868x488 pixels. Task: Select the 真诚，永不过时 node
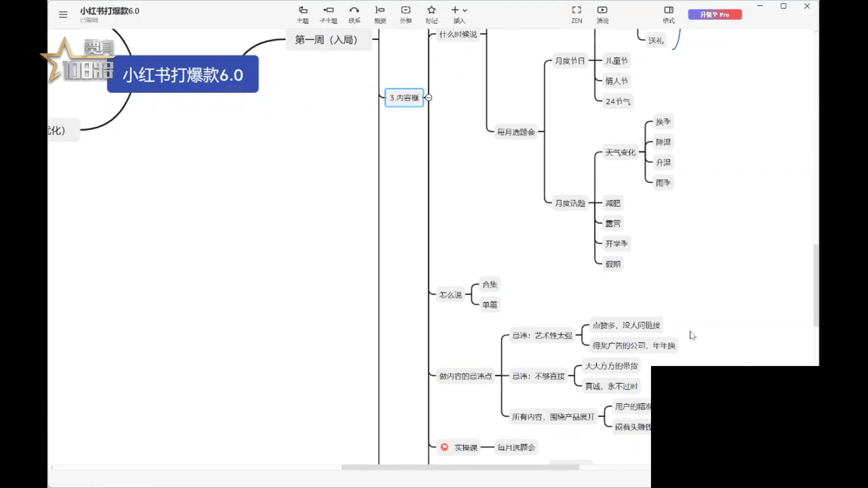[x=611, y=386]
